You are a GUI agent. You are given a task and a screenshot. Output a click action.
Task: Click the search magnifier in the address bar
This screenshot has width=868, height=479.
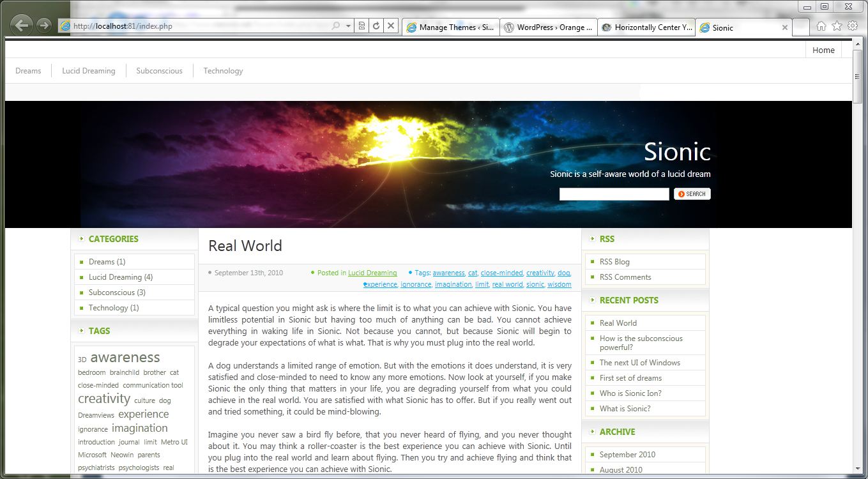[336, 26]
